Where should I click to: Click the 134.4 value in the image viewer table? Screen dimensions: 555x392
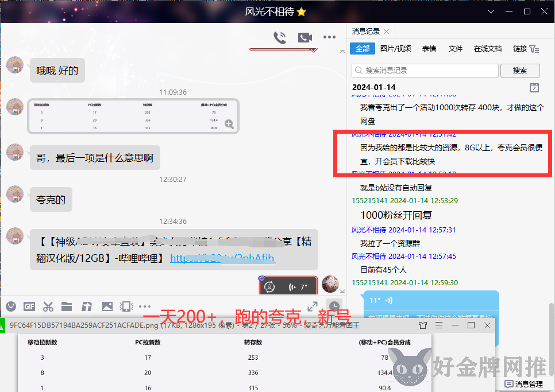tap(385, 372)
